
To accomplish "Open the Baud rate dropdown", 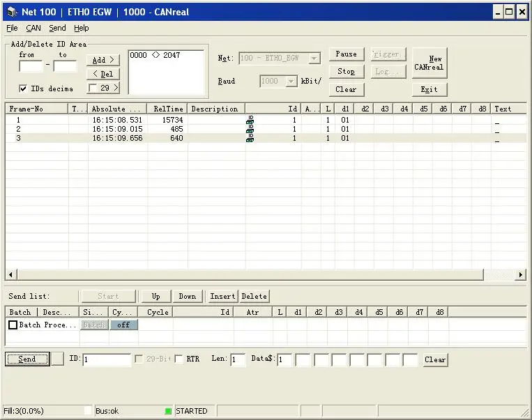I will pos(291,81).
